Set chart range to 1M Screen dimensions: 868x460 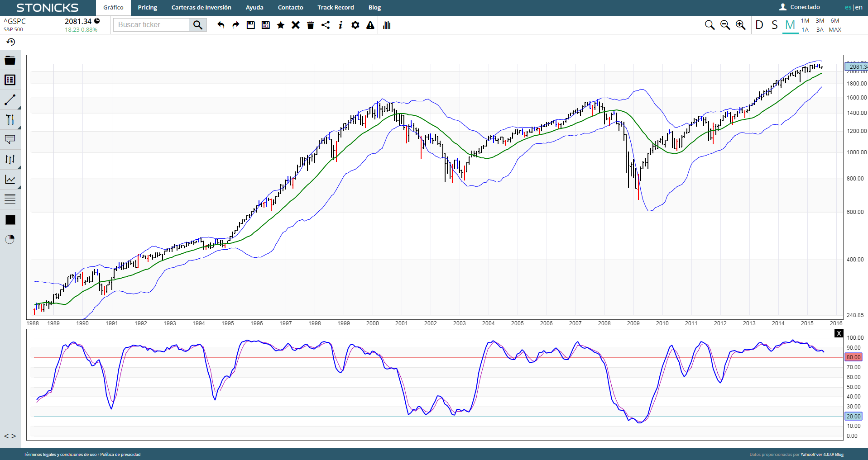click(x=805, y=21)
